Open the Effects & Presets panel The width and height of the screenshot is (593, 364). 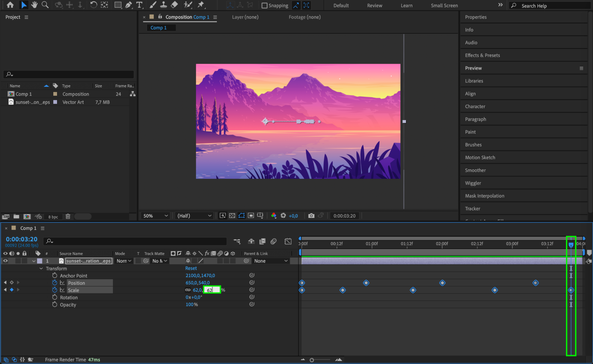tap(482, 55)
